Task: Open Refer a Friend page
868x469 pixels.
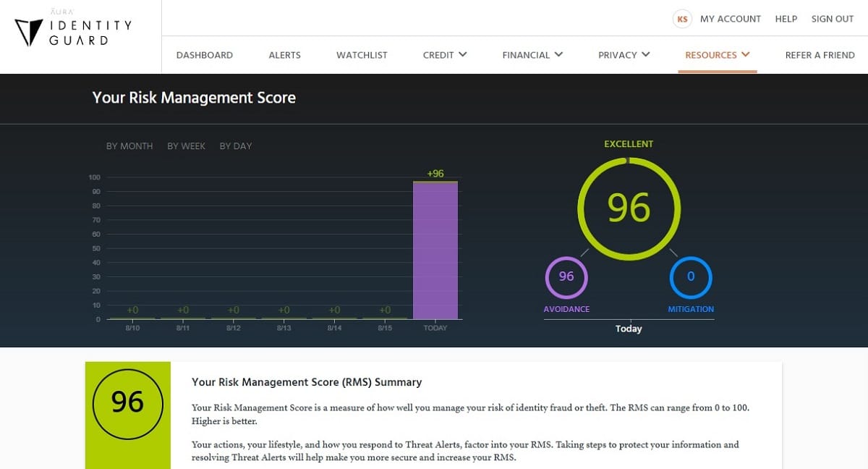Action: click(x=820, y=55)
